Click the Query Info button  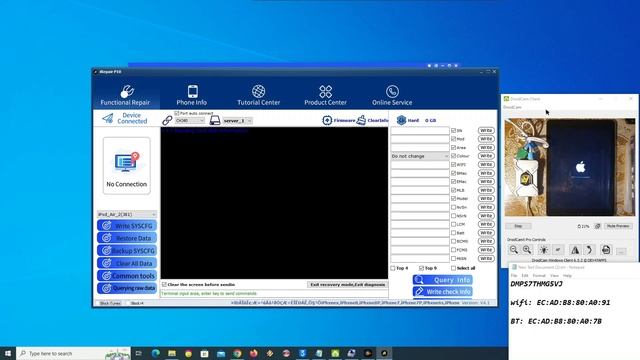point(443,280)
